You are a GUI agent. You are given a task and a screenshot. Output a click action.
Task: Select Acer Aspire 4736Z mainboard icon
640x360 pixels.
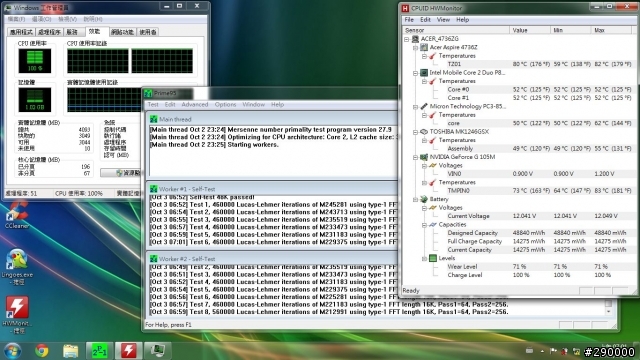[x=424, y=47]
